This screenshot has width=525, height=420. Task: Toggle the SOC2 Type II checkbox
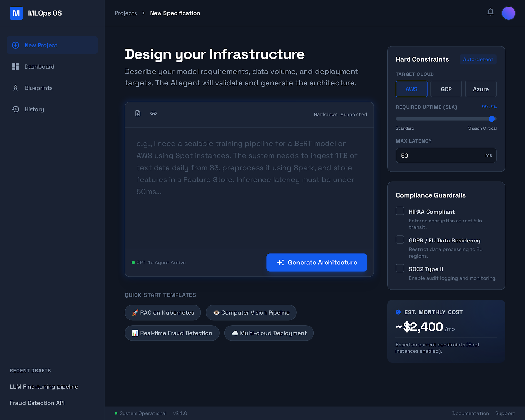pyautogui.click(x=400, y=268)
